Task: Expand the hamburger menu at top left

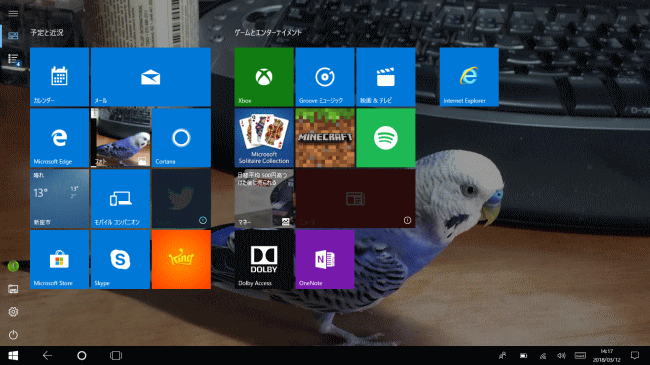Action: click(x=13, y=13)
